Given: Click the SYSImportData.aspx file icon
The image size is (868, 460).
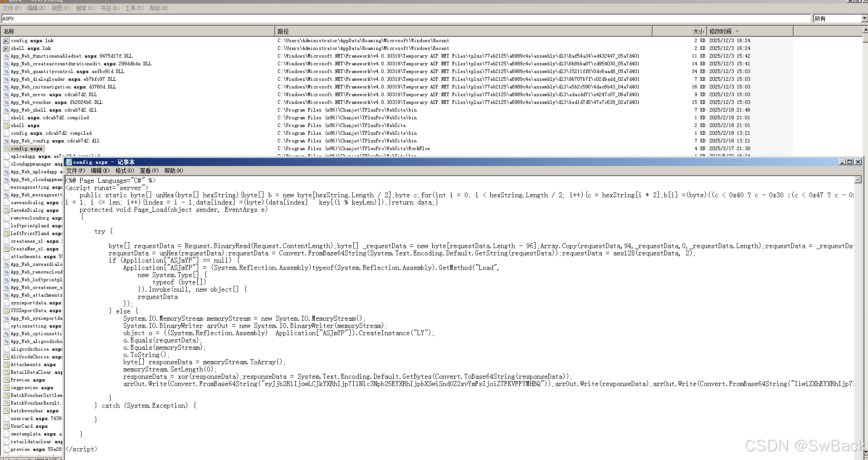Looking at the screenshot, I should point(6,311).
